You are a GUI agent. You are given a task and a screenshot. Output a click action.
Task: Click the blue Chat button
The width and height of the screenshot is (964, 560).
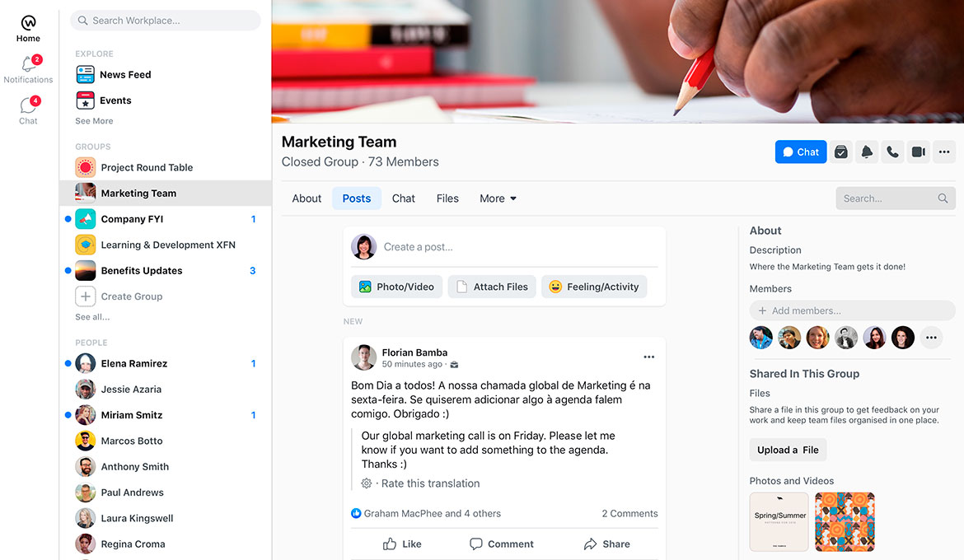point(800,152)
